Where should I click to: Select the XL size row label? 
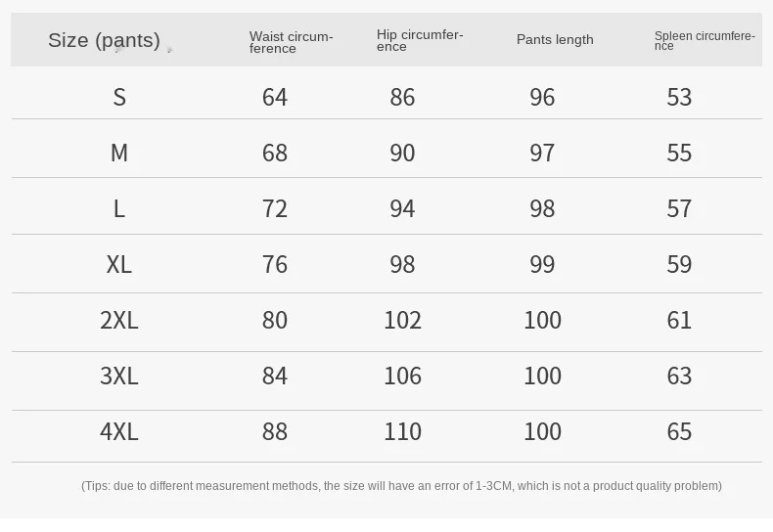point(119,264)
